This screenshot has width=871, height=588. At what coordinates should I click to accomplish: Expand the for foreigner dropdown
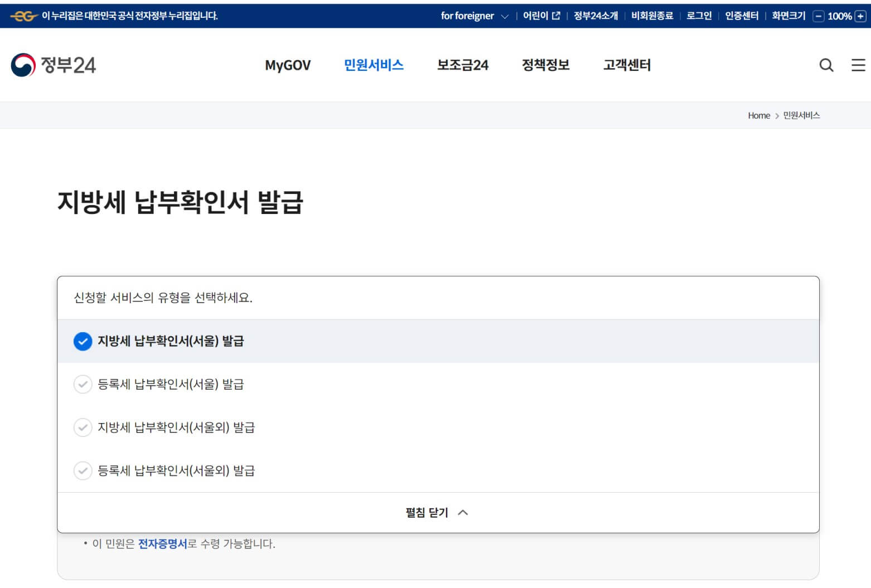click(474, 16)
